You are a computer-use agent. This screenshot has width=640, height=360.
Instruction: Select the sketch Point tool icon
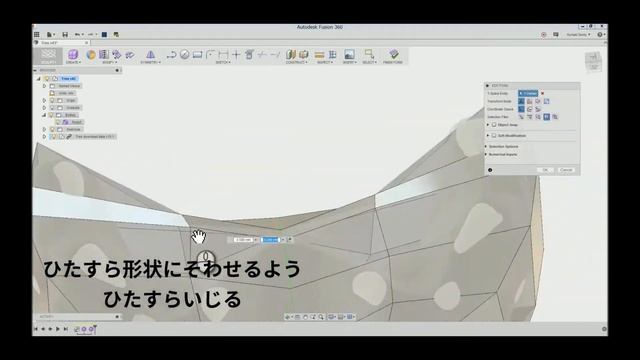[x=236, y=54]
